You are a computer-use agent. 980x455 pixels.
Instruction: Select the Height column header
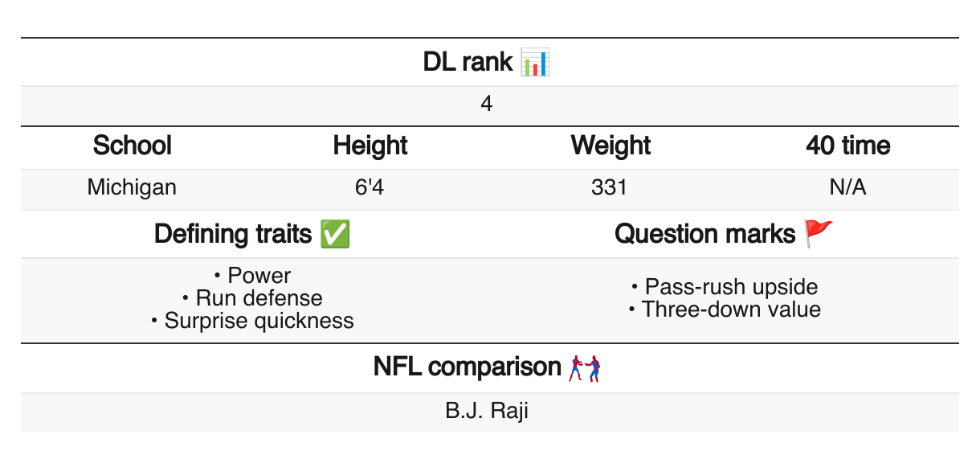[x=370, y=146]
